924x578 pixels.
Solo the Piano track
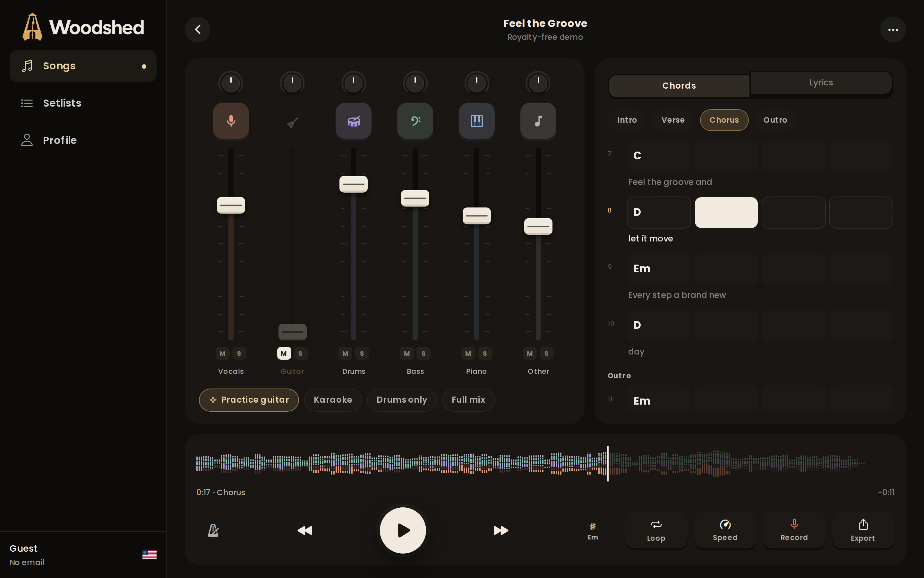point(485,353)
